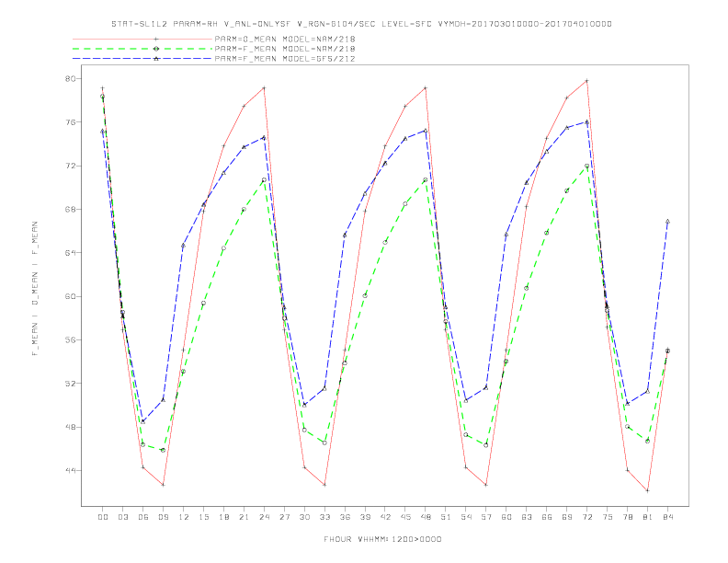Click y-axis tick value 64

pos(70,253)
